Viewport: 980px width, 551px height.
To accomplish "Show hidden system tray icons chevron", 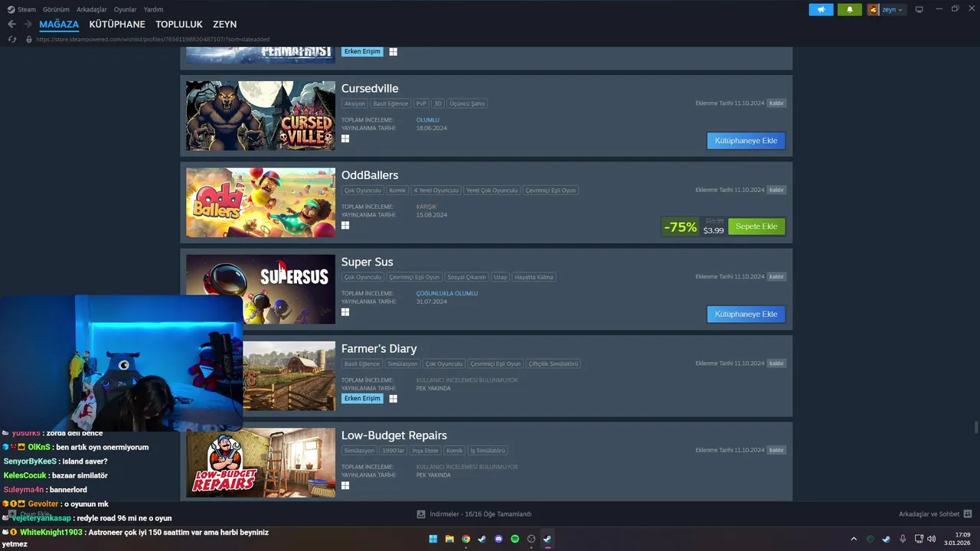I will 854,539.
